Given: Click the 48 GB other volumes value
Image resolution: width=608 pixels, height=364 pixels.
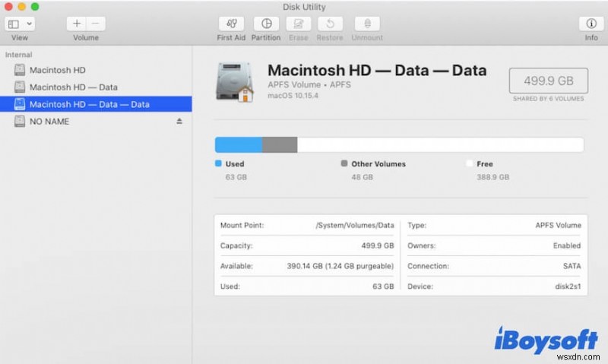Looking at the screenshot, I should (363, 177).
